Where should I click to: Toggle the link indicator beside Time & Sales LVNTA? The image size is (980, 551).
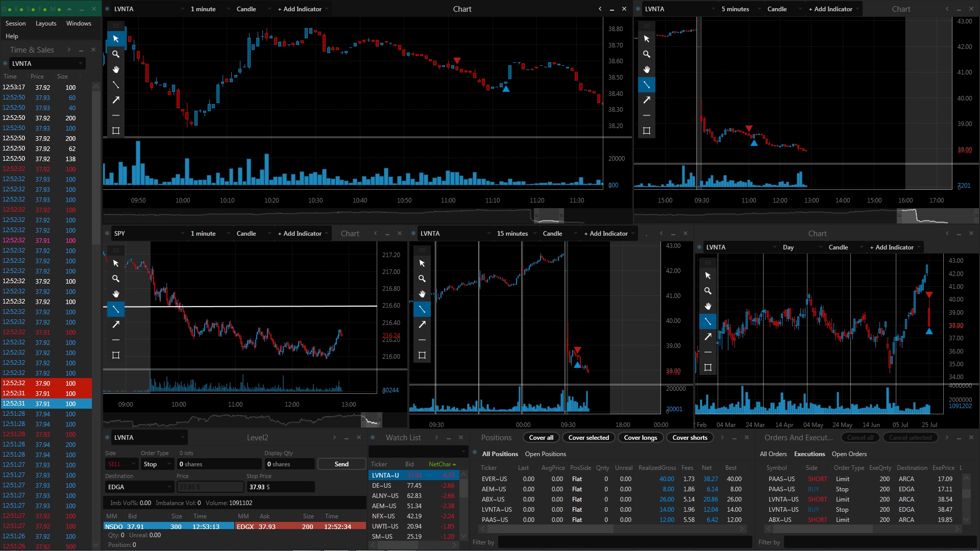pyautogui.click(x=6, y=64)
